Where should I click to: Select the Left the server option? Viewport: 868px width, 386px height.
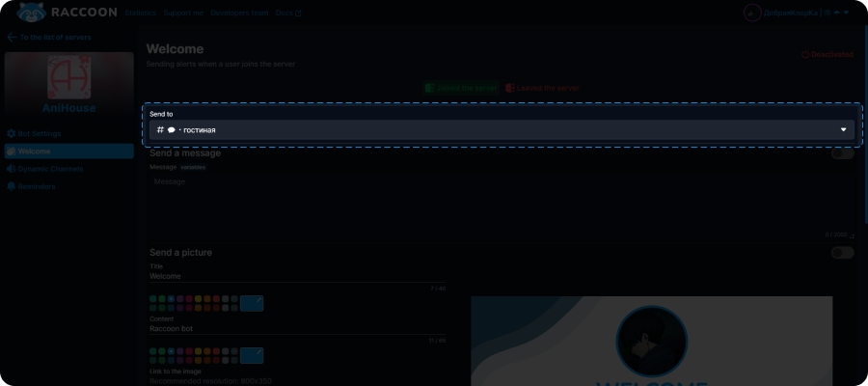542,88
